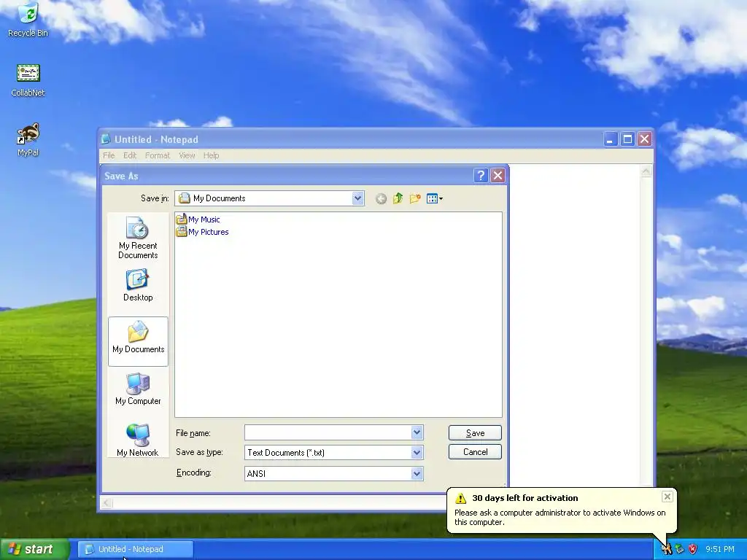
Task: Close the Save As dialog
Action: pos(498,176)
